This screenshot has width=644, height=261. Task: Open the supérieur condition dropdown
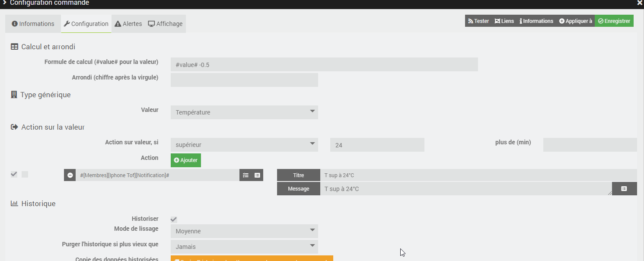point(244,145)
